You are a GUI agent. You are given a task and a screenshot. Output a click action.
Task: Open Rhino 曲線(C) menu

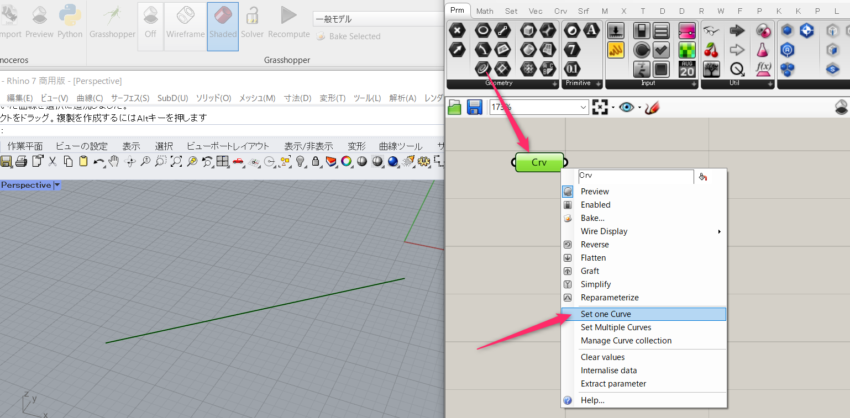(90, 98)
